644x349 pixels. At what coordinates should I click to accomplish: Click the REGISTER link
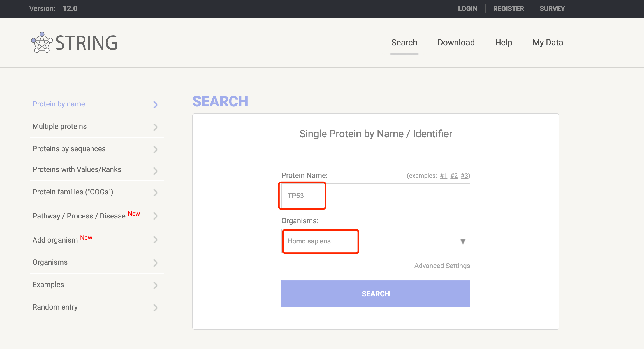pyautogui.click(x=508, y=9)
